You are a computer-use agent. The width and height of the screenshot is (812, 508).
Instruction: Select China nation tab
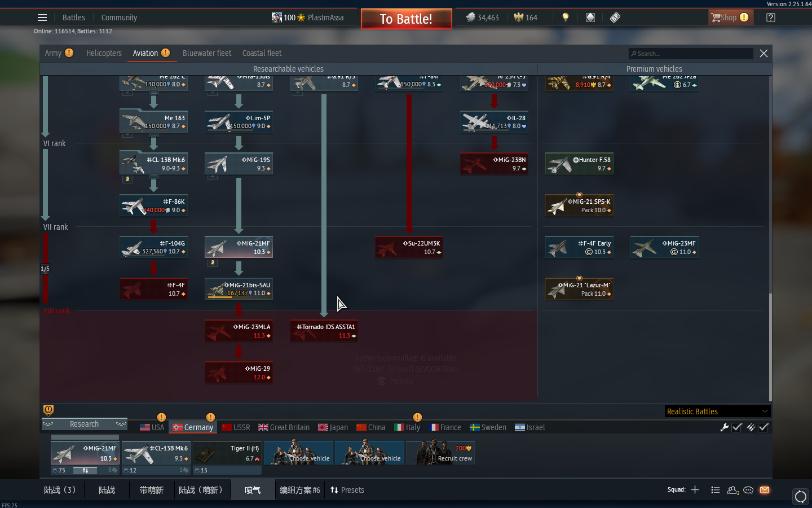click(x=371, y=427)
